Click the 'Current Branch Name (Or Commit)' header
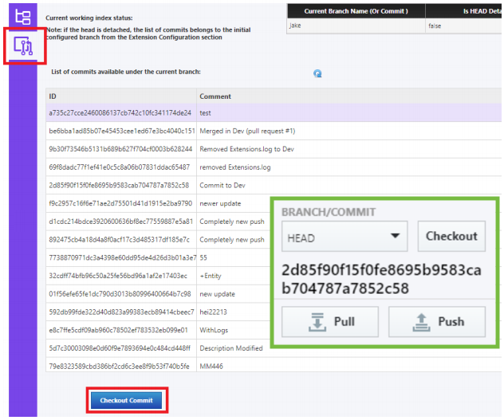The height and width of the screenshot is (420, 504). click(x=356, y=11)
